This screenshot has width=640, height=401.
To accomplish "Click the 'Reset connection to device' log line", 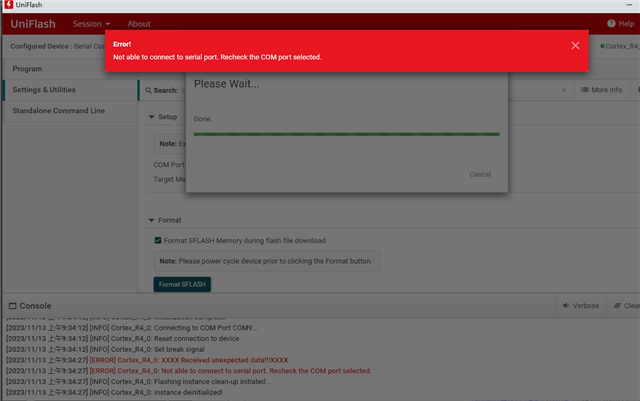I will pos(122,339).
